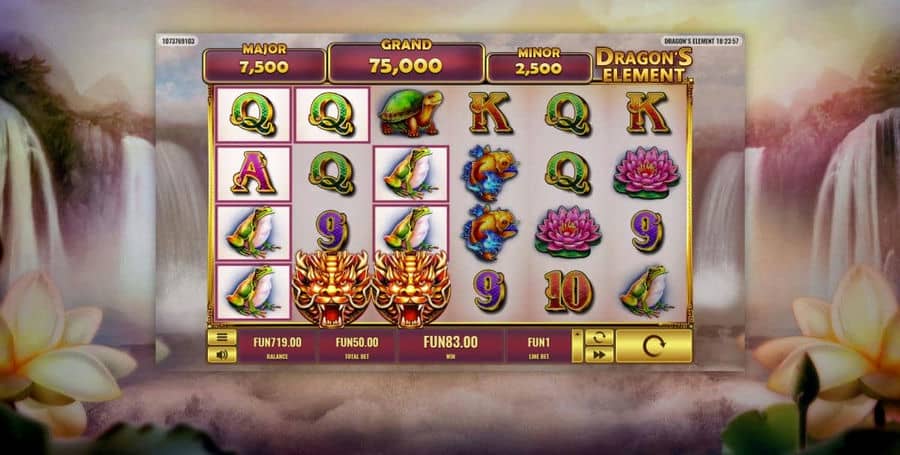Click the pink lotus in last reel
900x455 pixels.
(x=646, y=173)
